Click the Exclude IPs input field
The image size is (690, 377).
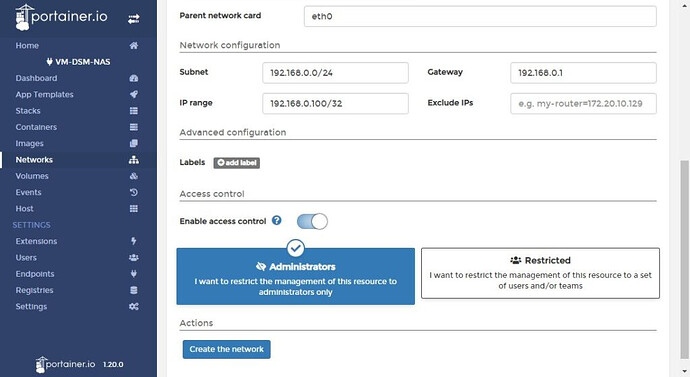583,104
